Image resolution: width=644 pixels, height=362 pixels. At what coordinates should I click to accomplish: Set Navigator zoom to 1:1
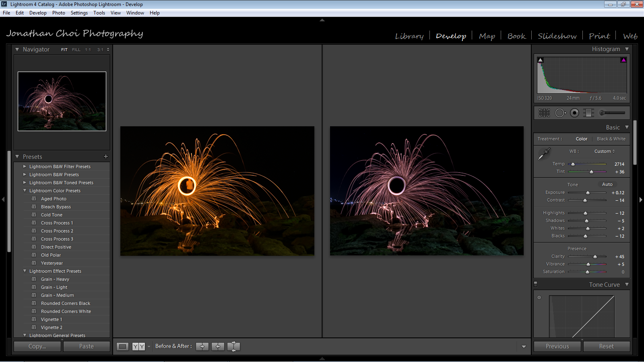tap(88, 50)
